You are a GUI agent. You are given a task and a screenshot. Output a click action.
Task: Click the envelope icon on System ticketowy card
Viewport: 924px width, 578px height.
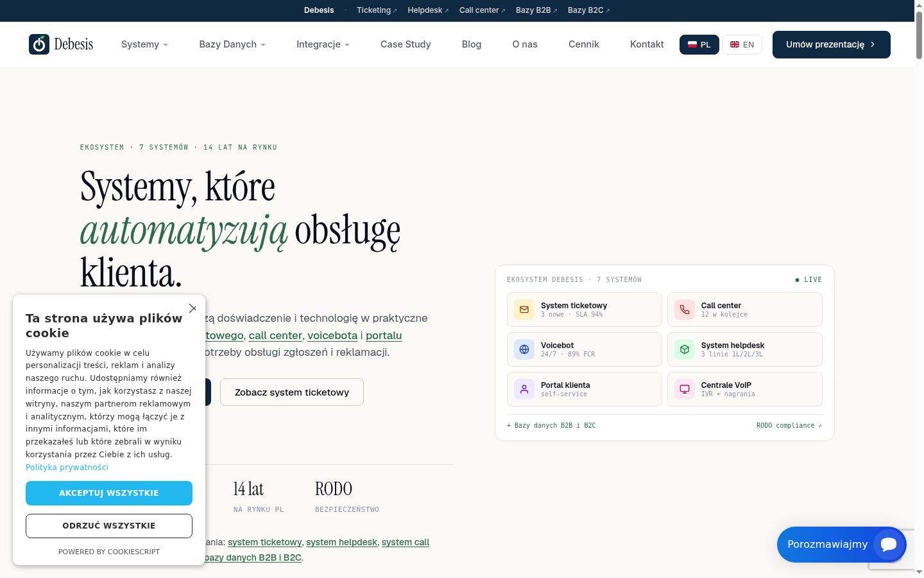[x=524, y=310]
